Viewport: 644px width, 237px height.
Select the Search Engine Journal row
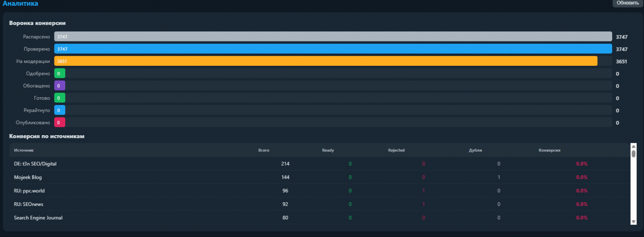pyautogui.click(x=320, y=218)
